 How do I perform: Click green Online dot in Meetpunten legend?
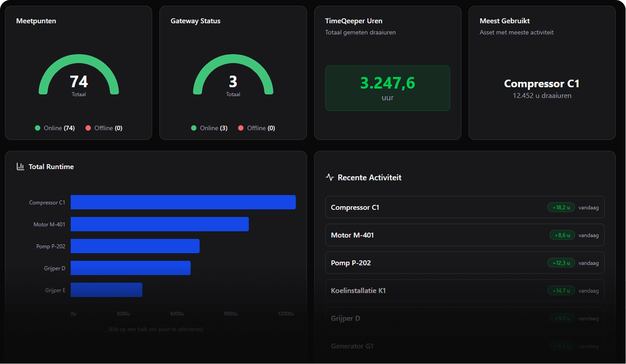(x=37, y=128)
